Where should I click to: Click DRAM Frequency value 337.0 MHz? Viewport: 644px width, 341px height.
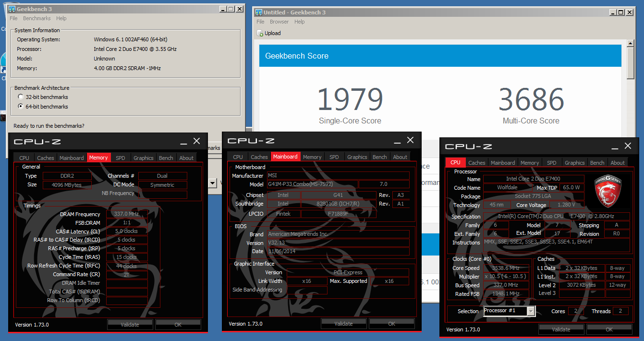pyautogui.click(x=127, y=214)
